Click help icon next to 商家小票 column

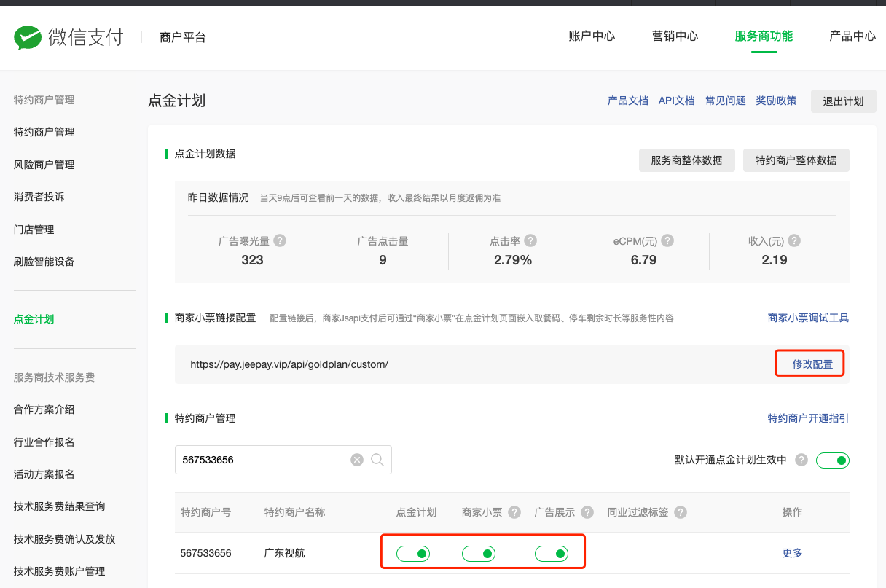(x=514, y=512)
